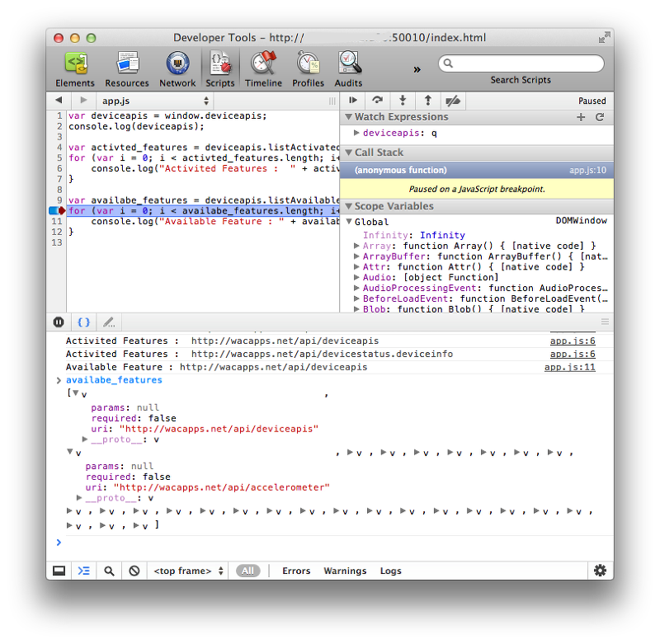
Task: Expand the ArrayBuffer global property
Action: [x=356, y=256]
